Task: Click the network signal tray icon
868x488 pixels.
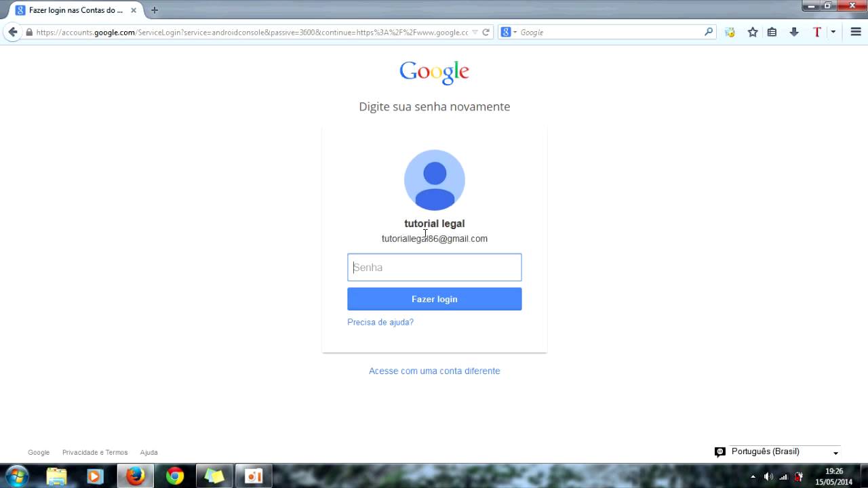Action: pos(783,476)
